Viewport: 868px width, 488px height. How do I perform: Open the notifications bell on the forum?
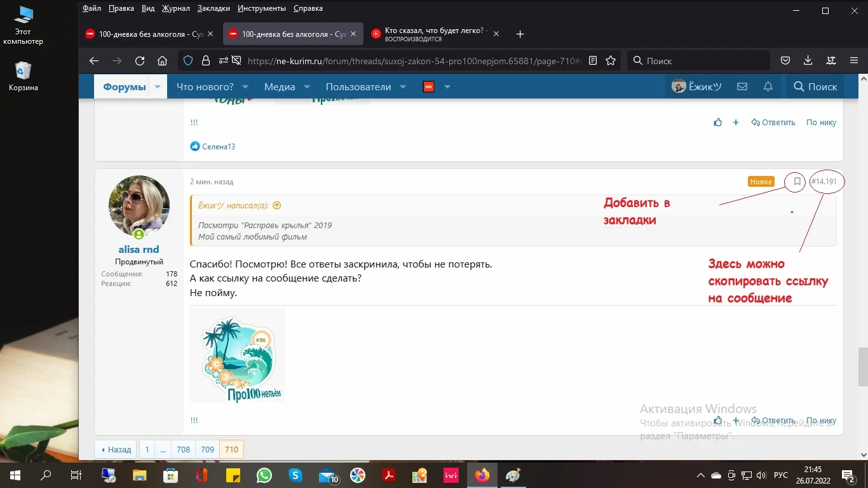[767, 86]
